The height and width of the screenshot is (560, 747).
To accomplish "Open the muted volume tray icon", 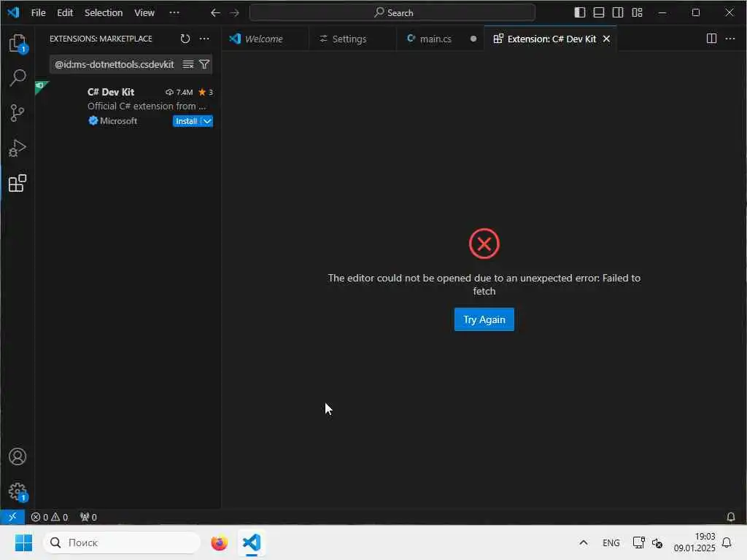I will click(x=657, y=542).
